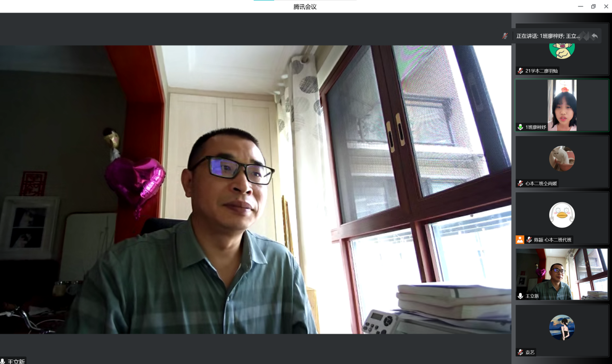Click the muted mic icon beside 正在讲话 bar

pos(505,36)
